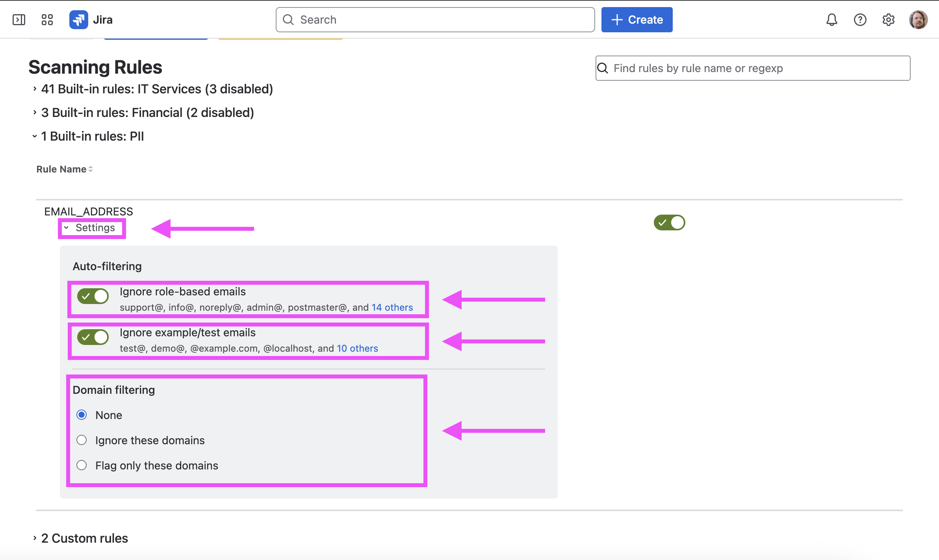Image resolution: width=939 pixels, height=560 pixels.
Task: Click the blue Create button
Action: click(x=637, y=20)
